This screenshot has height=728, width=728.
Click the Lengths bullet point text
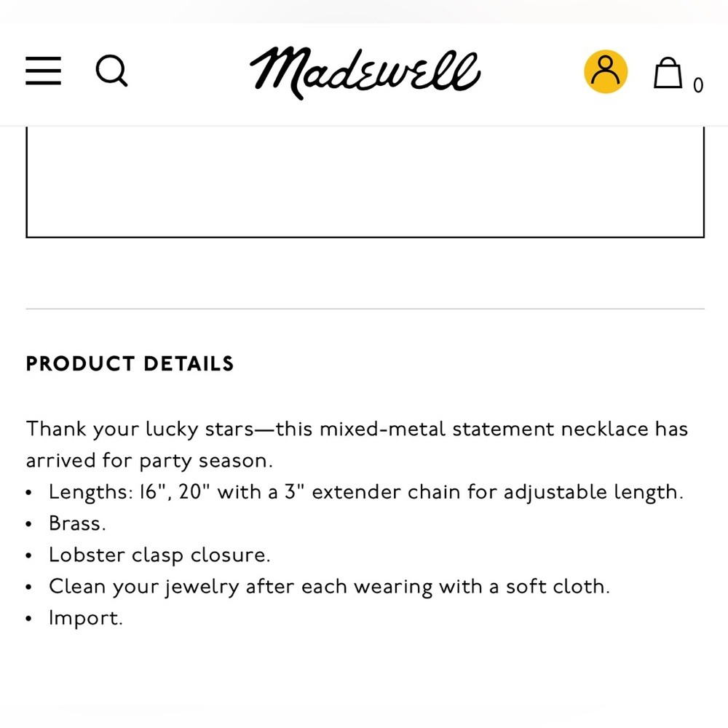(365, 492)
